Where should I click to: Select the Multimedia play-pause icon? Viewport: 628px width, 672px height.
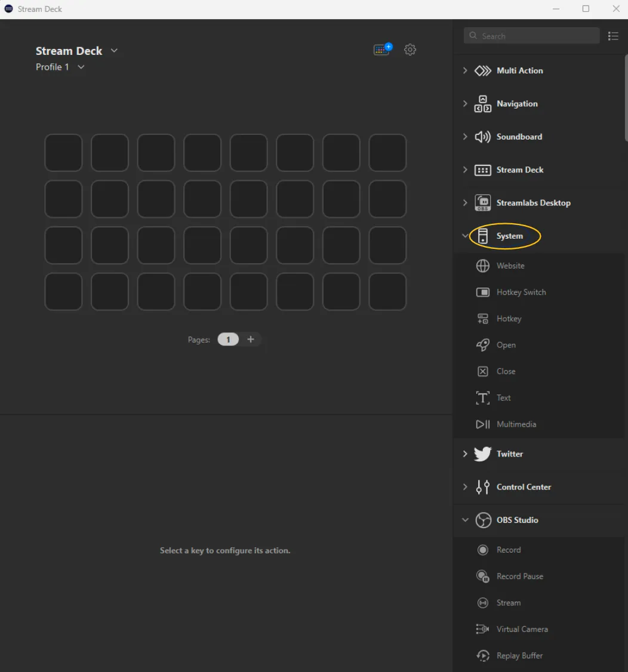483,424
